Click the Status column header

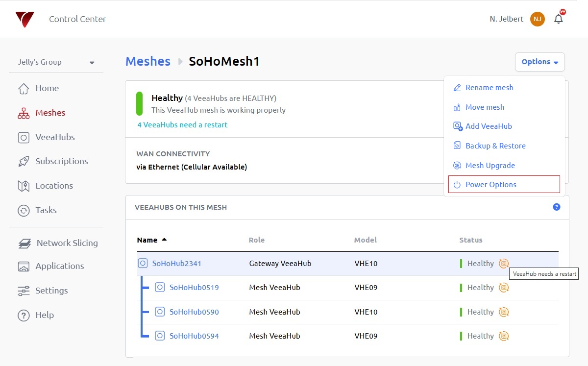click(x=471, y=240)
